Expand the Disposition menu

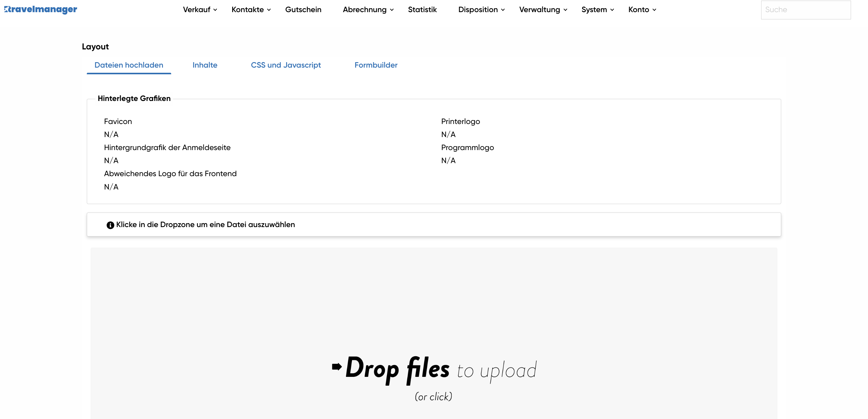click(x=482, y=10)
